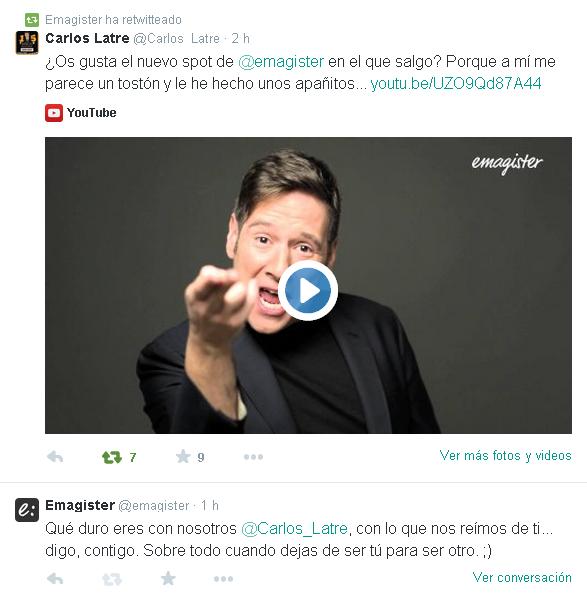Screen dimensions: 587x594
Task: Reply to Carlos Latre's tweet
Action: click(x=55, y=456)
